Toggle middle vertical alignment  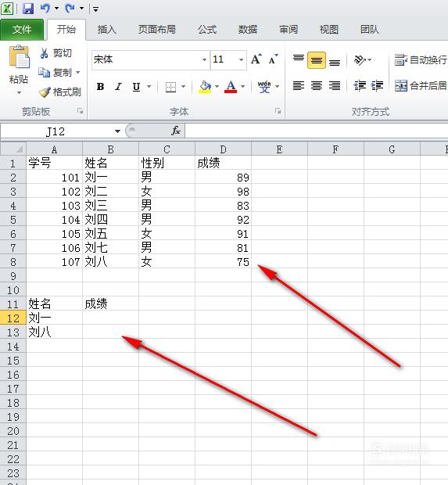pyautogui.click(x=317, y=59)
